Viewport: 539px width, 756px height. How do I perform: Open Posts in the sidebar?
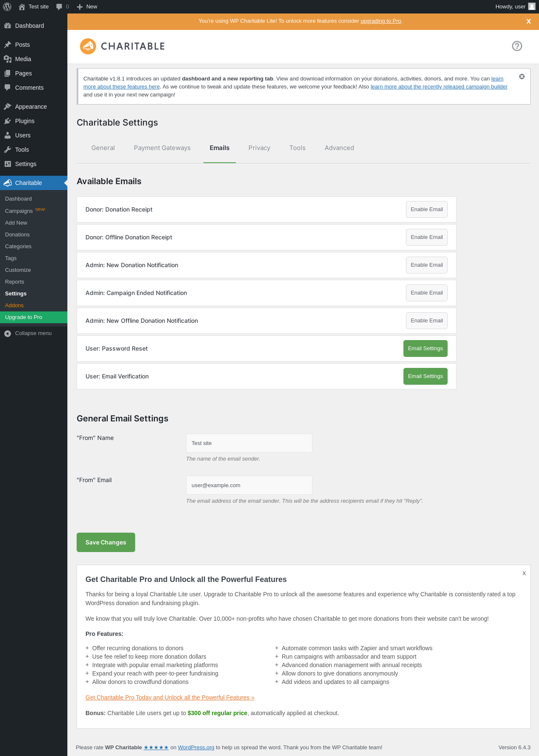pyautogui.click(x=34, y=45)
